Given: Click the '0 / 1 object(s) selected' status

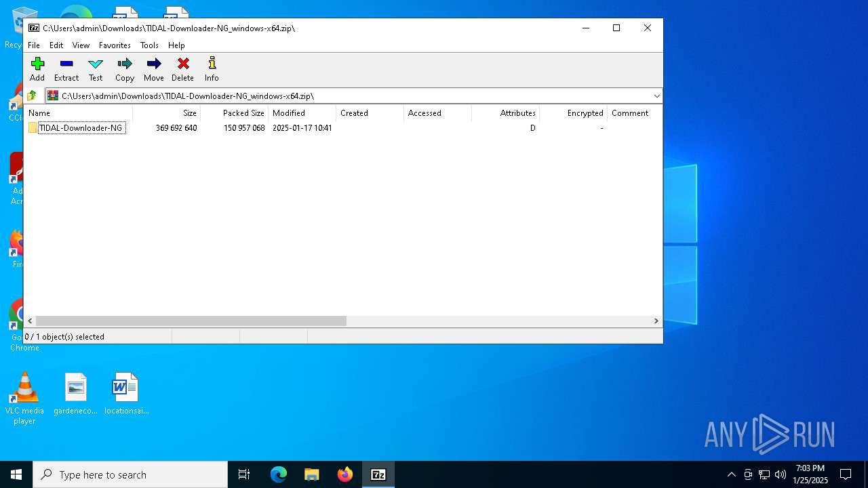Looking at the screenshot, I should (x=64, y=337).
